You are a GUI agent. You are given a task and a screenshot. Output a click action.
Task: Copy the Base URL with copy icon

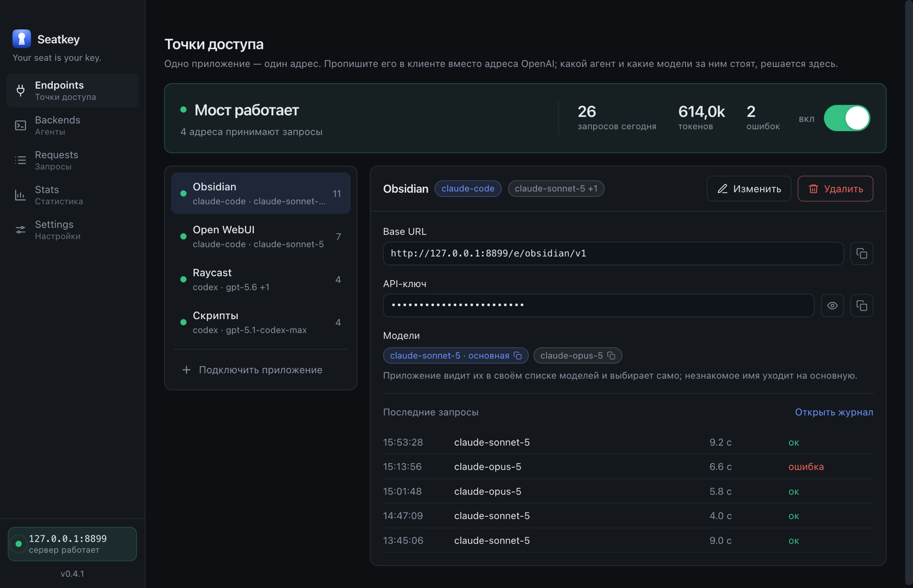[861, 253]
